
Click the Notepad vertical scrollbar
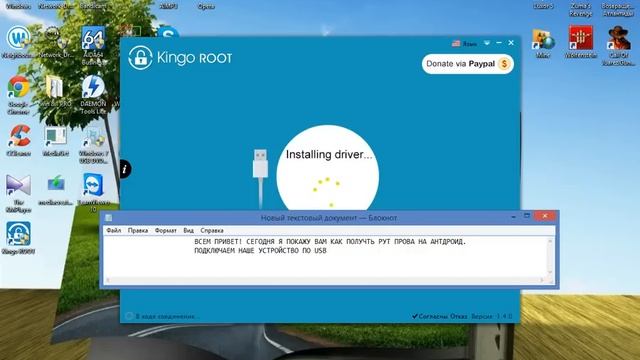(550, 256)
